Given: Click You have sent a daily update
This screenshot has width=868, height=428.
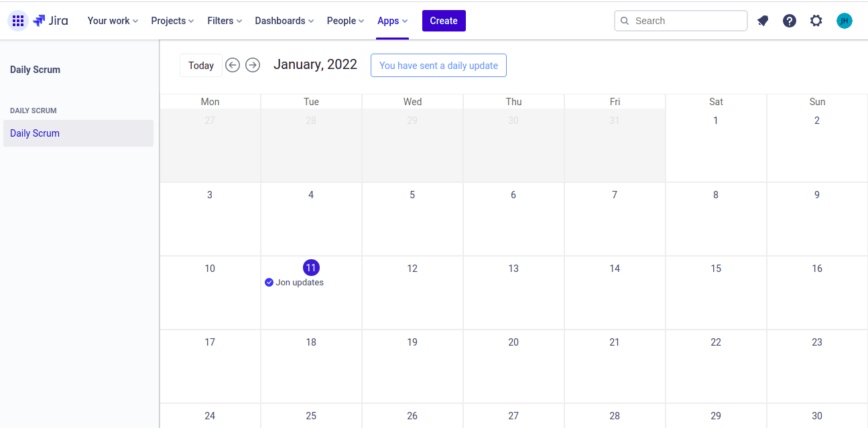Looking at the screenshot, I should 438,66.
